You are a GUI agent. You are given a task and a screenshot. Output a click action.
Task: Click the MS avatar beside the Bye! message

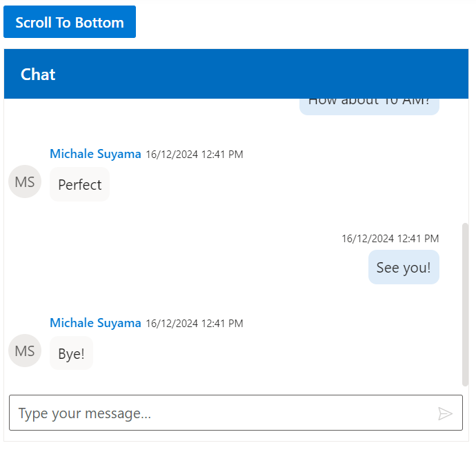tap(25, 351)
